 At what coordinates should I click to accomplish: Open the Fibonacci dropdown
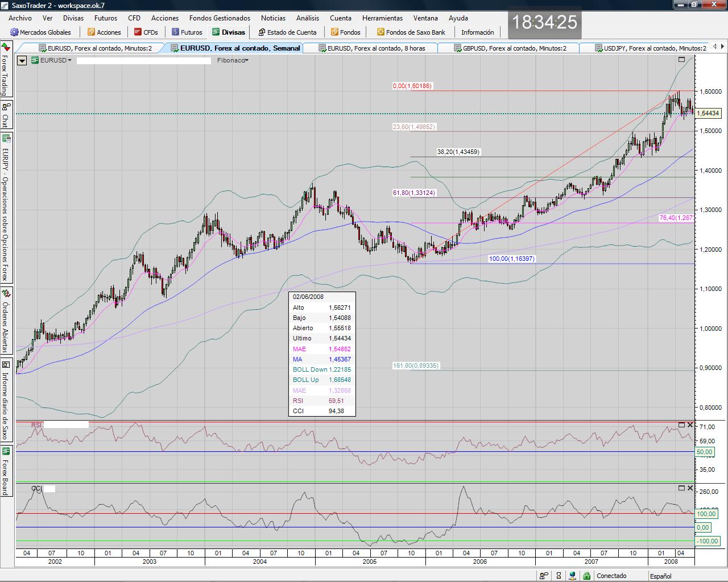[x=233, y=60]
